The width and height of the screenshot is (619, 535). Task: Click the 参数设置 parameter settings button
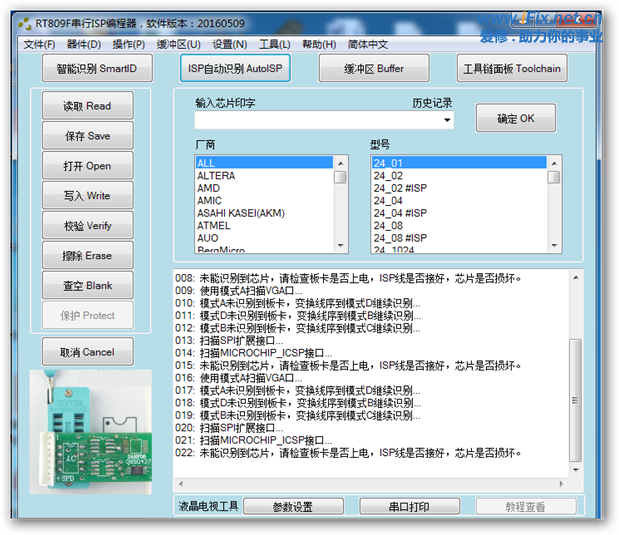pyautogui.click(x=292, y=507)
